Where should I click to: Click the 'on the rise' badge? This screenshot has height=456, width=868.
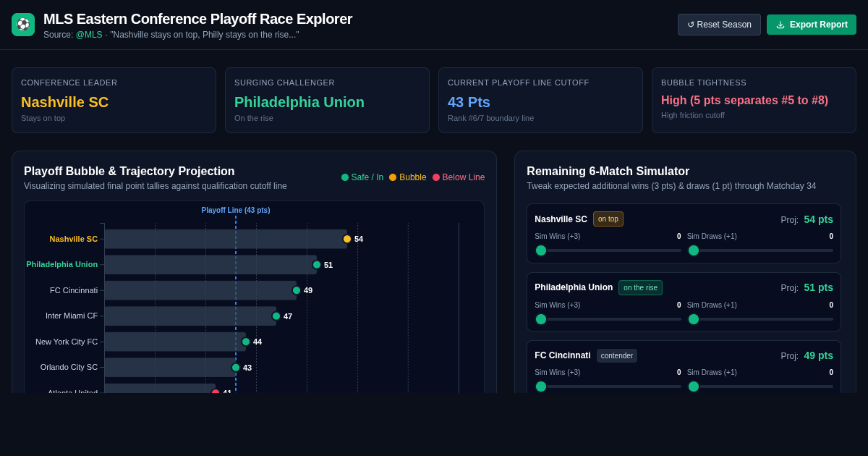640,287
